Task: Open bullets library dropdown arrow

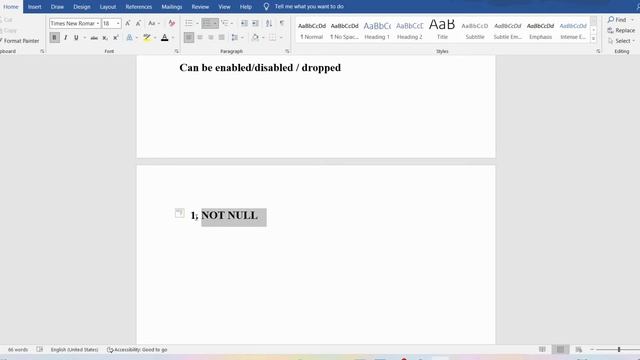Action: [x=197, y=23]
